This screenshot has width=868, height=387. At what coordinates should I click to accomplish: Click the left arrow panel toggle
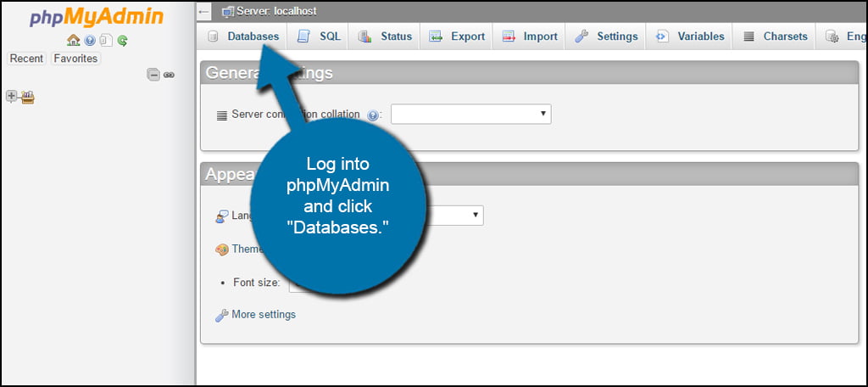203,11
